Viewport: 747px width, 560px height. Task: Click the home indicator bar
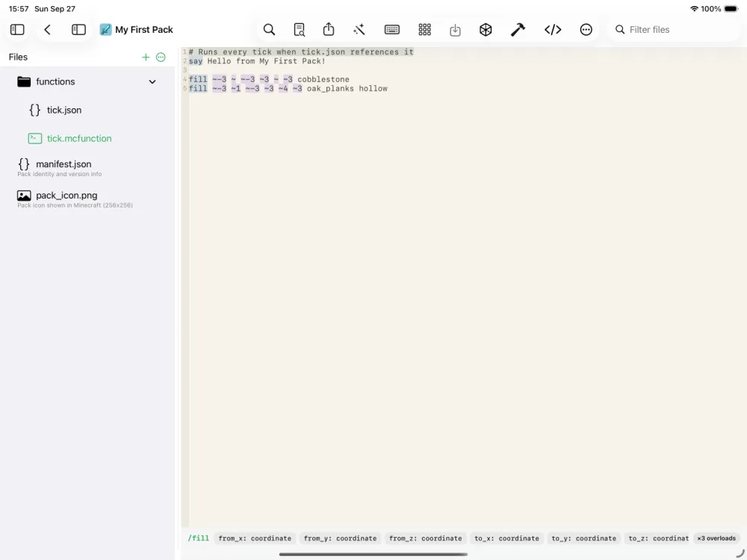tap(373, 554)
